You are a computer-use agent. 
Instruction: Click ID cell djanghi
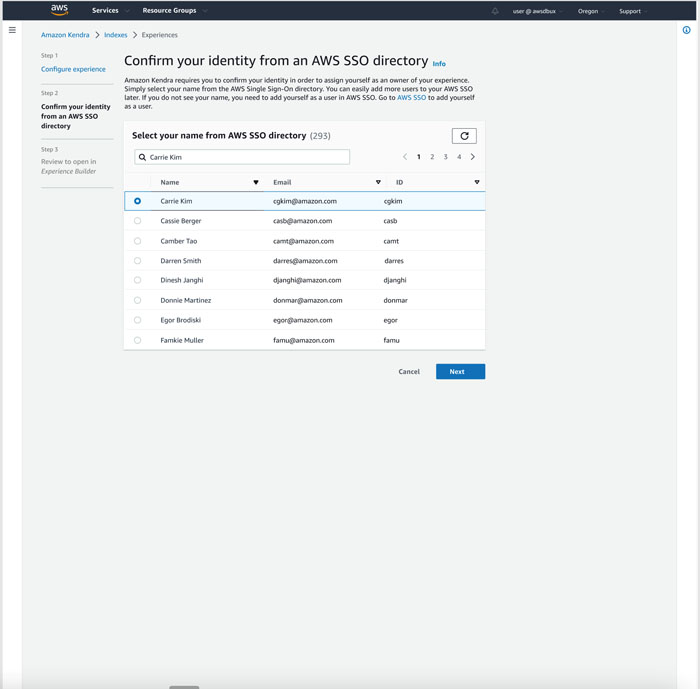click(395, 280)
